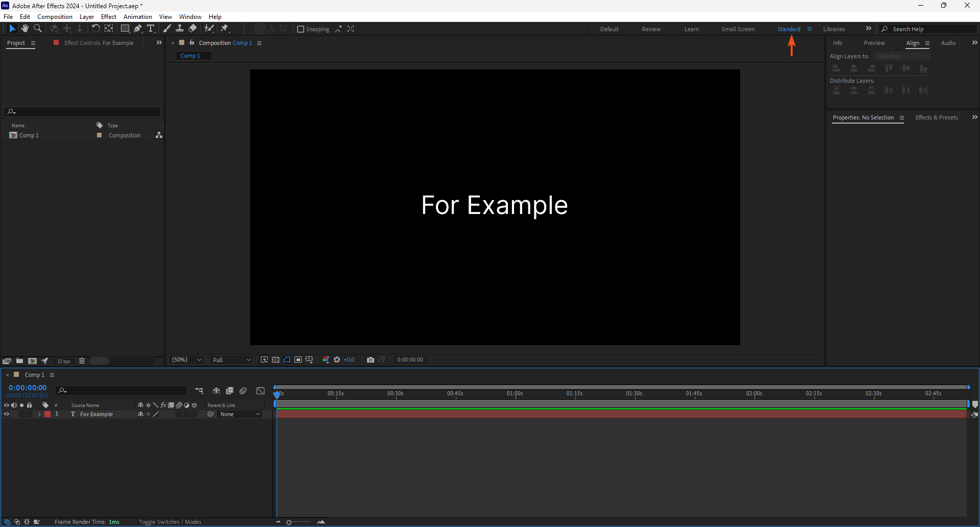980x527 pixels.
Task: Open the Graph Editor in the timeline
Action: [x=260, y=391]
